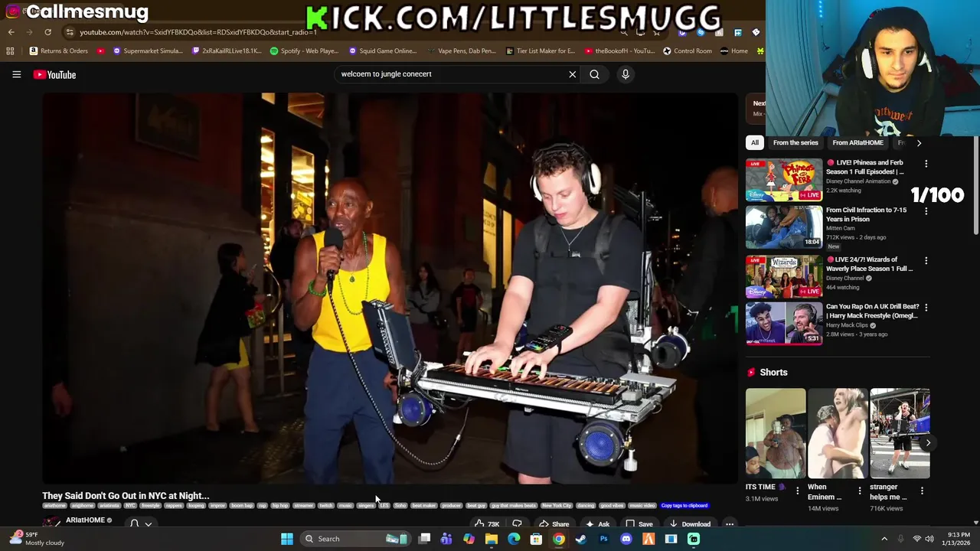This screenshot has width=980, height=551.
Task: Open the Home bookmark
Action: pyautogui.click(x=734, y=51)
